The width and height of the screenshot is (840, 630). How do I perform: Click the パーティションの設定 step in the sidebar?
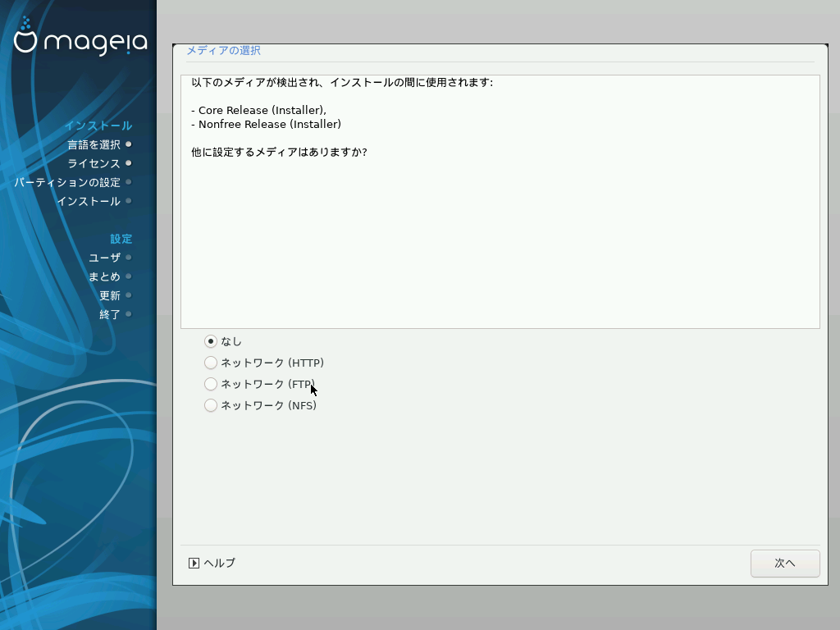coord(67,183)
